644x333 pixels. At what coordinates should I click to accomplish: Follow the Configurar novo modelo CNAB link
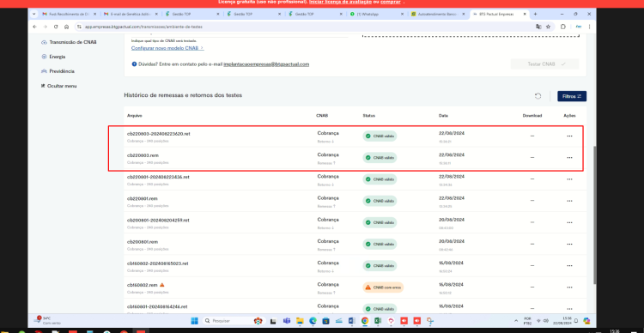pyautogui.click(x=167, y=48)
